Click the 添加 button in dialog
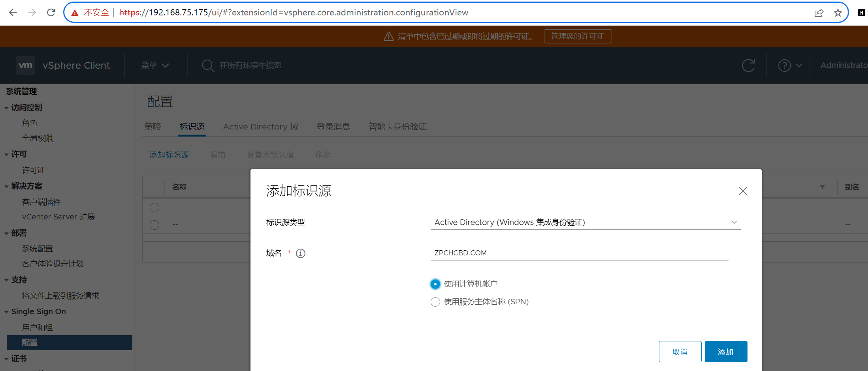Screen dimensions: 868x371 point(726,352)
